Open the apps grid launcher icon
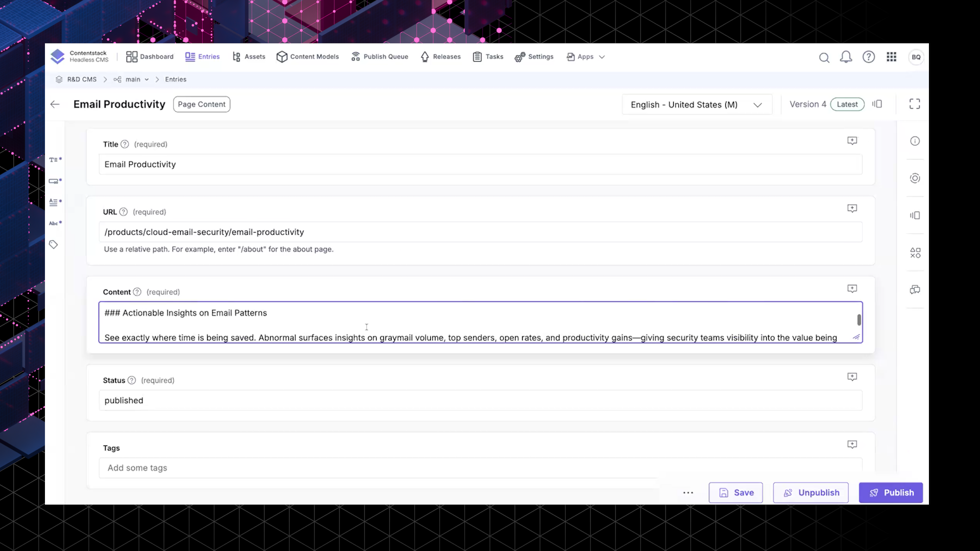The height and width of the screenshot is (551, 980). coord(891,57)
